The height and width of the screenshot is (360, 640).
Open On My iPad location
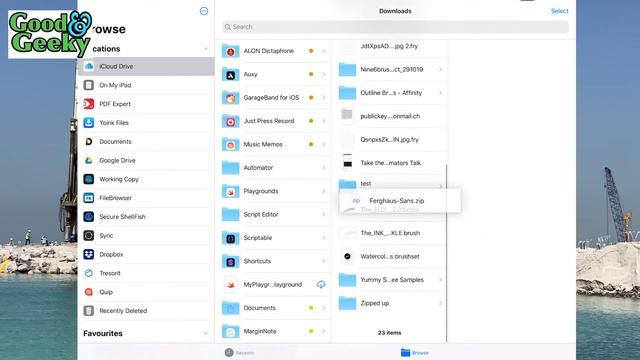146,85
